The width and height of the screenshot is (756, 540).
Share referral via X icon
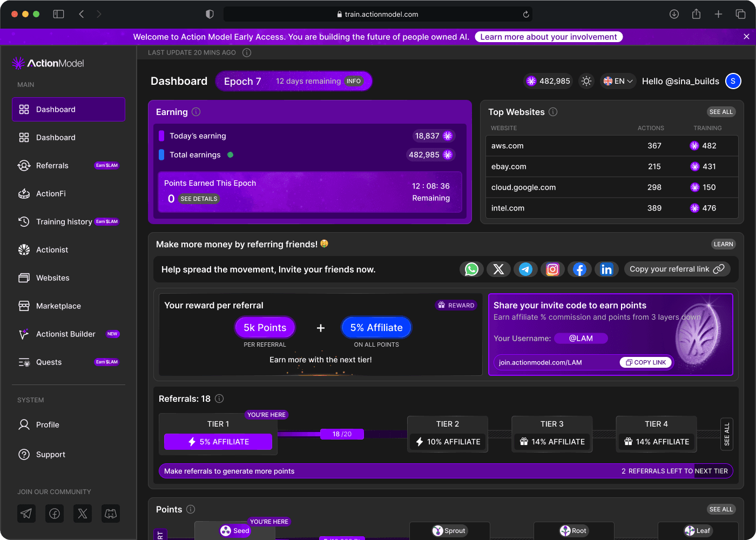click(x=498, y=269)
